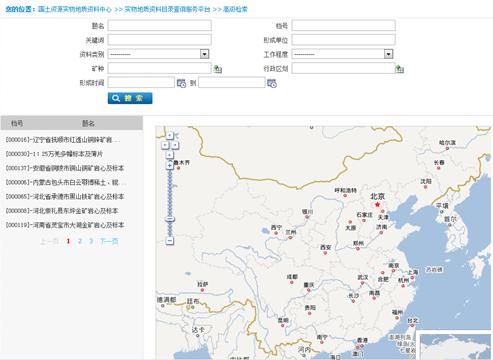Click the next page link

pos(109,241)
